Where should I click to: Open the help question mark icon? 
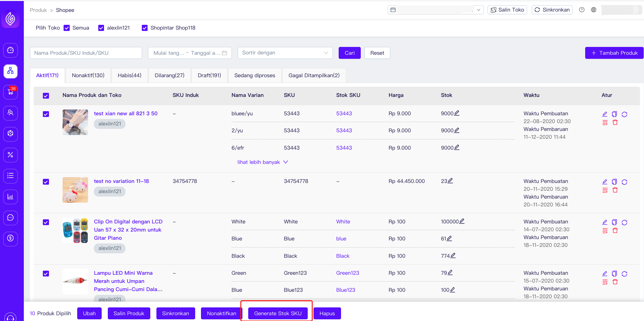pos(581,10)
